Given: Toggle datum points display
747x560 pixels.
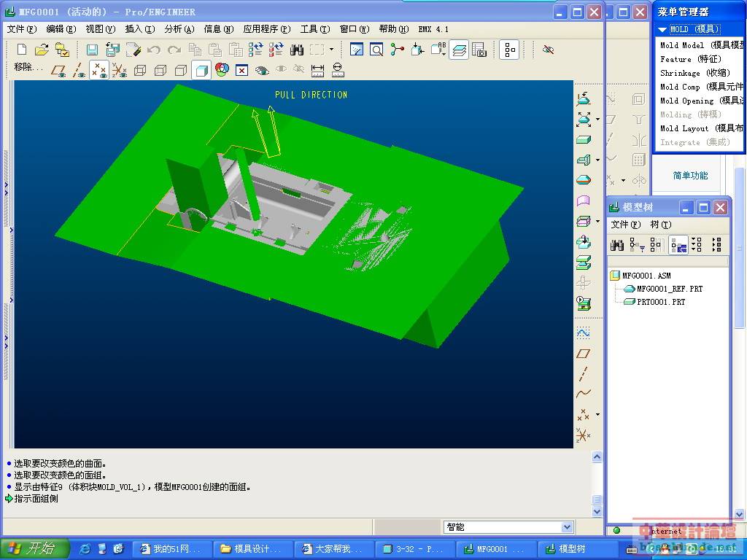Looking at the screenshot, I should pyautogui.click(x=99, y=71).
